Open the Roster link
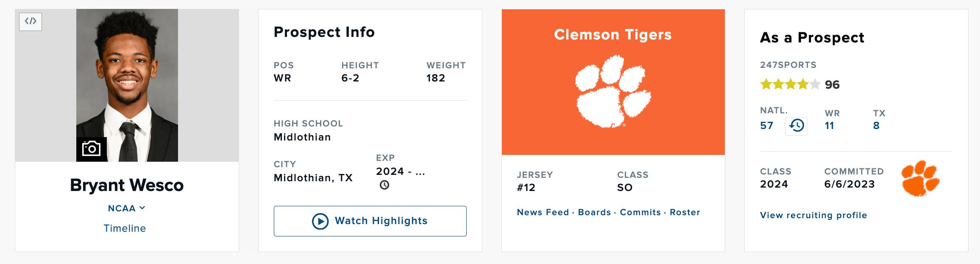This screenshot has width=980, height=264. point(685,212)
